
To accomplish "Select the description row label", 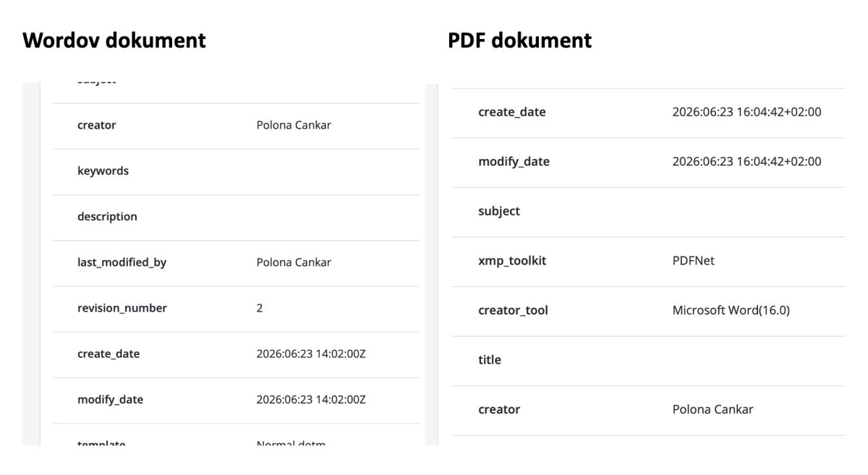I will click(x=107, y=217).
